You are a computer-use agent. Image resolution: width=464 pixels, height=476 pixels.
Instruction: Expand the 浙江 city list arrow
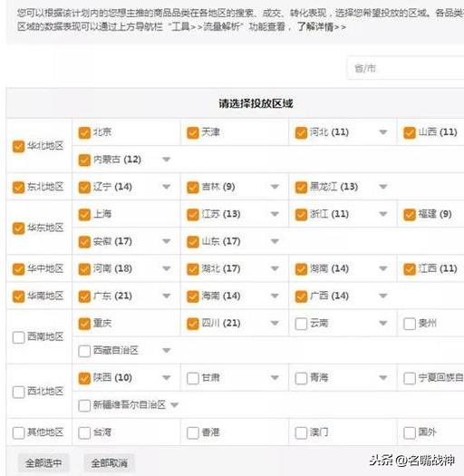point(383,214)
